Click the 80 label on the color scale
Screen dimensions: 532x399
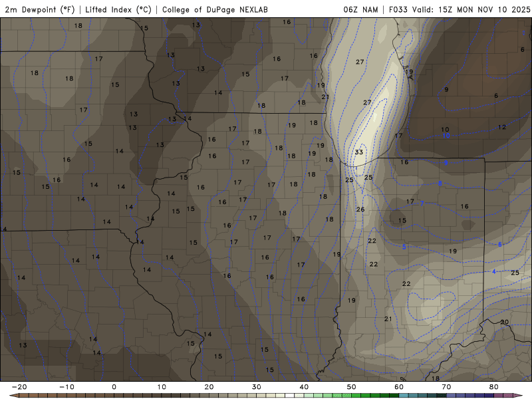coord(494,387)
